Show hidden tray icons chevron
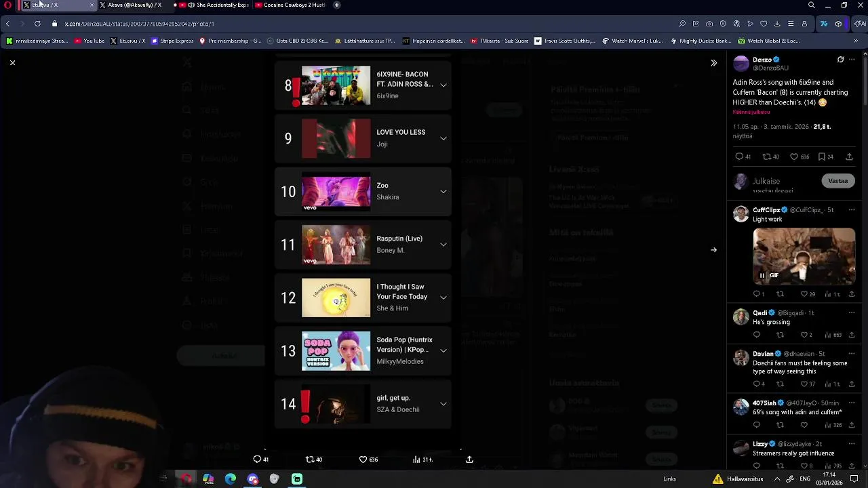 point(777,479)
